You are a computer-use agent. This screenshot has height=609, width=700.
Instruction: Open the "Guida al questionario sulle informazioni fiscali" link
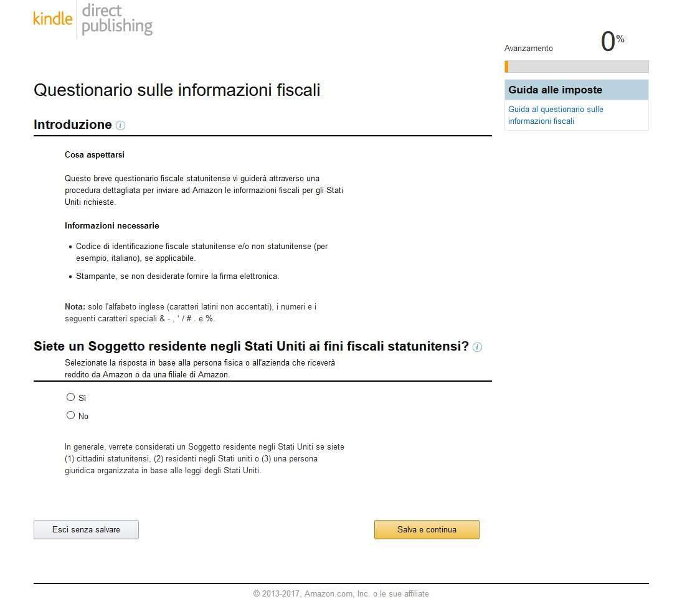(556, 115)
